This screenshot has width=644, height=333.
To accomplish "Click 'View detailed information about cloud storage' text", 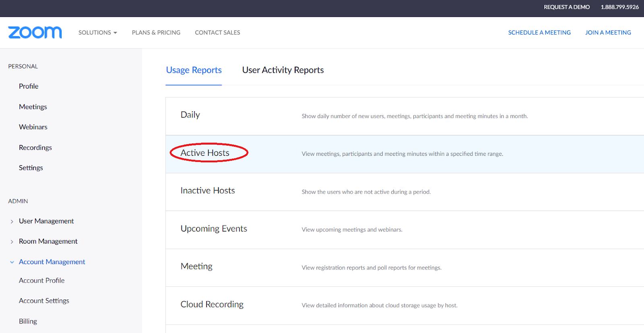I will 380,305.
